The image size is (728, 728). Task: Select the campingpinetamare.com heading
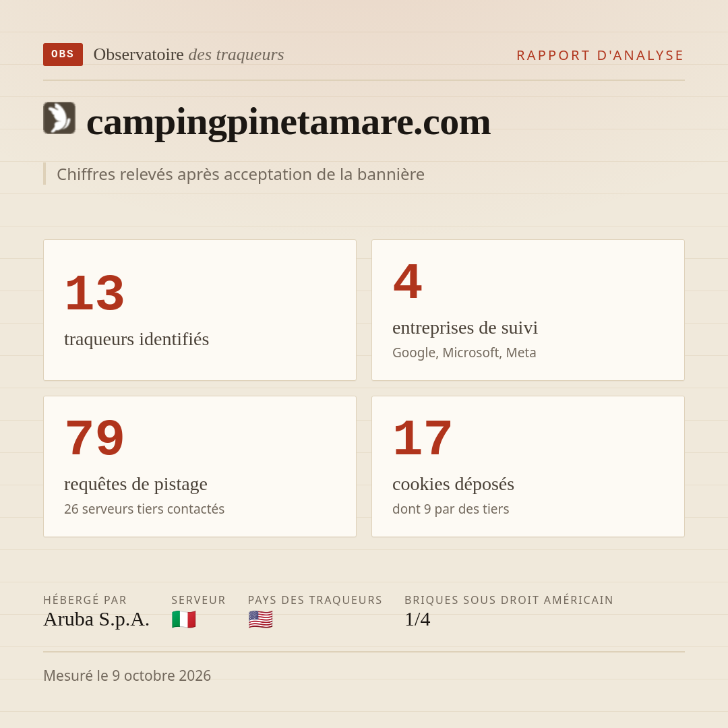pos(289,122)
